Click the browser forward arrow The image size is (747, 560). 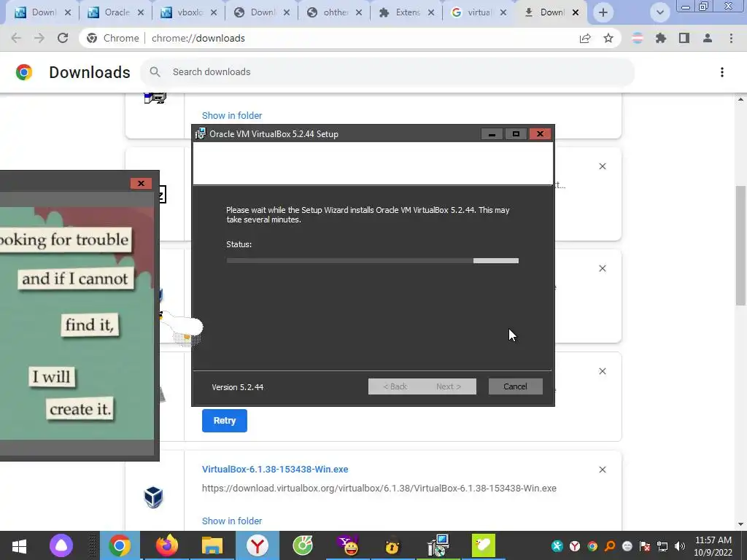pyautogui.click(x=39, y=38)
